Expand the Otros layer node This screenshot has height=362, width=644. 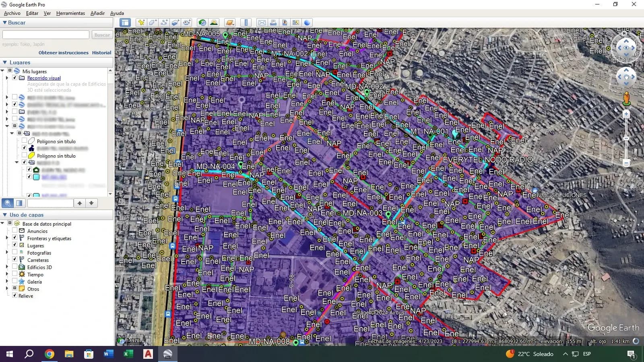click(x=7, y=289)
